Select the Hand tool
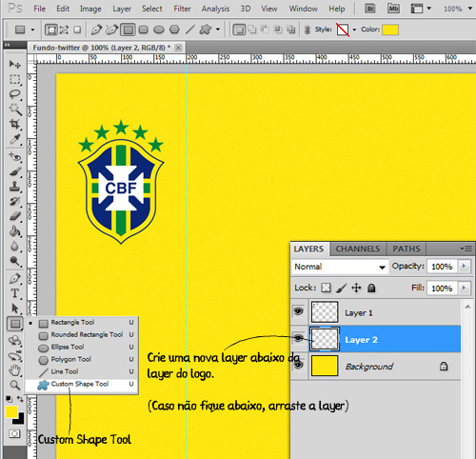This screenshot has height=459, width=476. (14, 370)
